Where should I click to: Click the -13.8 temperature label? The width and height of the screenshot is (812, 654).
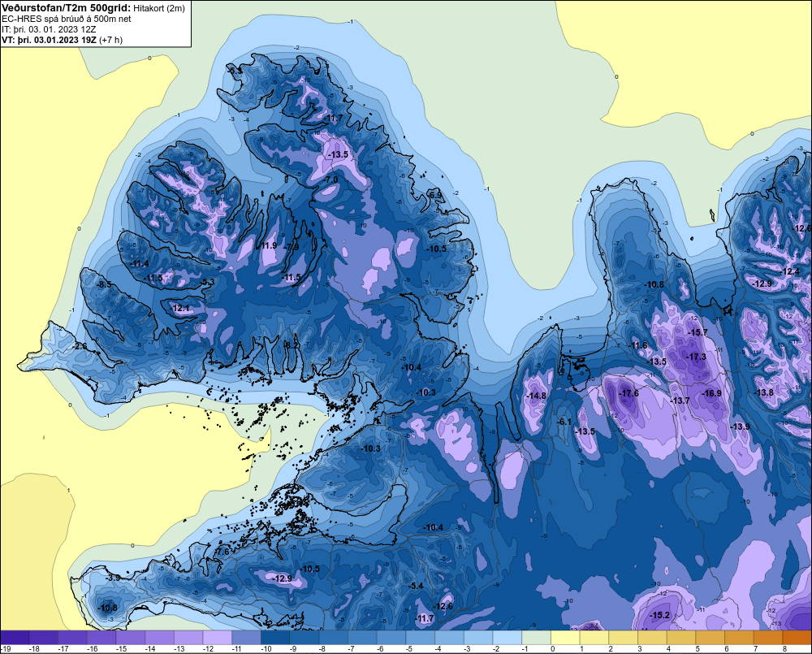point(764,392)
